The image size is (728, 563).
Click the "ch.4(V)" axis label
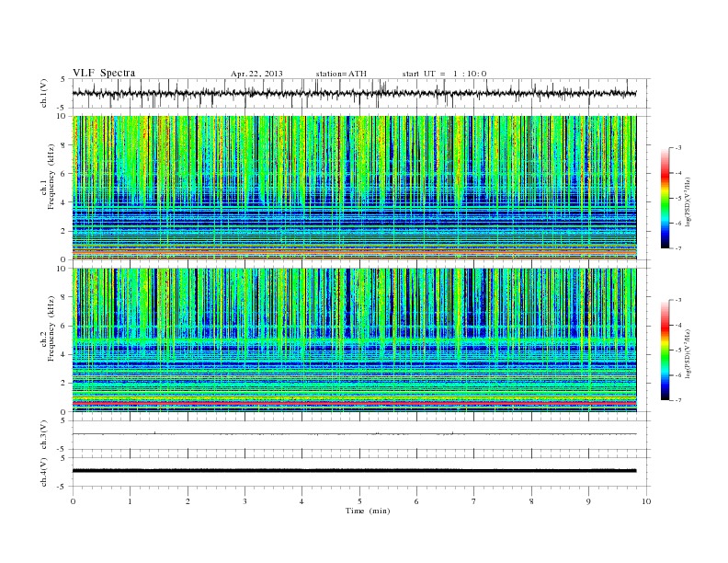44,472
